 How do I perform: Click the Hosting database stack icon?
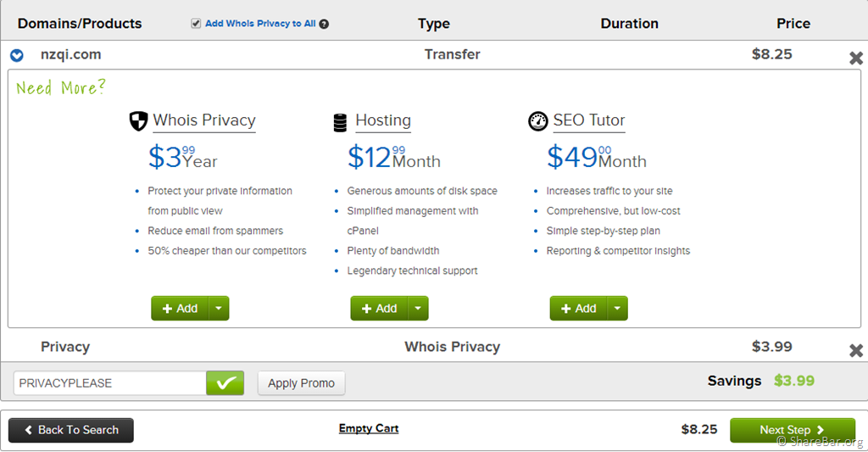click(x=340, y=123)
